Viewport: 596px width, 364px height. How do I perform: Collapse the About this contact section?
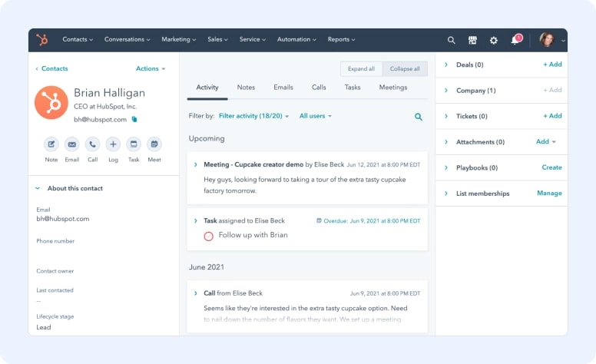pyautogui.click(x=38, y=188)
